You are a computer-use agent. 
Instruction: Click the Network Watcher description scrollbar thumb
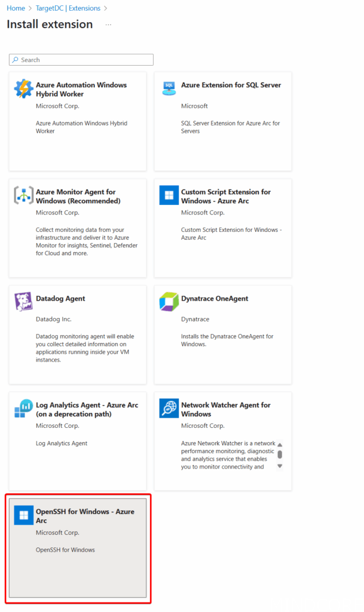(280, 454)
